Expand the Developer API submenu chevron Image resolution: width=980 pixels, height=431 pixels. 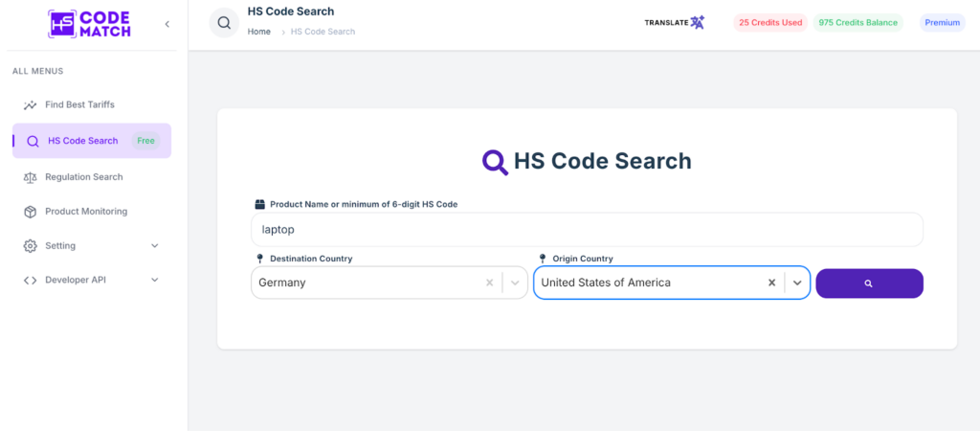(155, 281)
